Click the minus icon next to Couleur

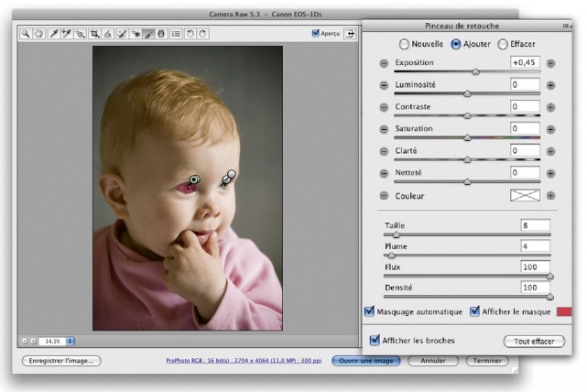[x=384, y=195]
